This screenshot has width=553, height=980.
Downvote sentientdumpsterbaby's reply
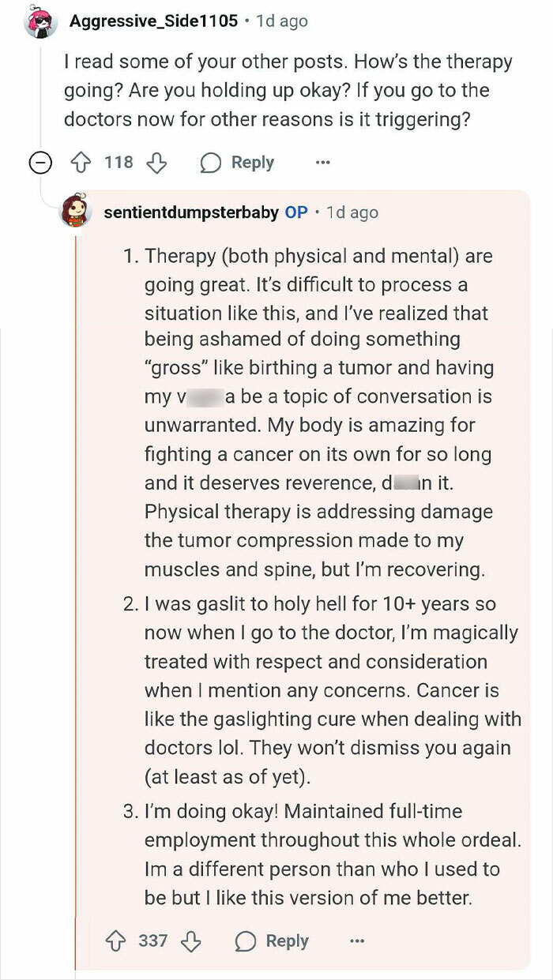[x=190, y=941]
